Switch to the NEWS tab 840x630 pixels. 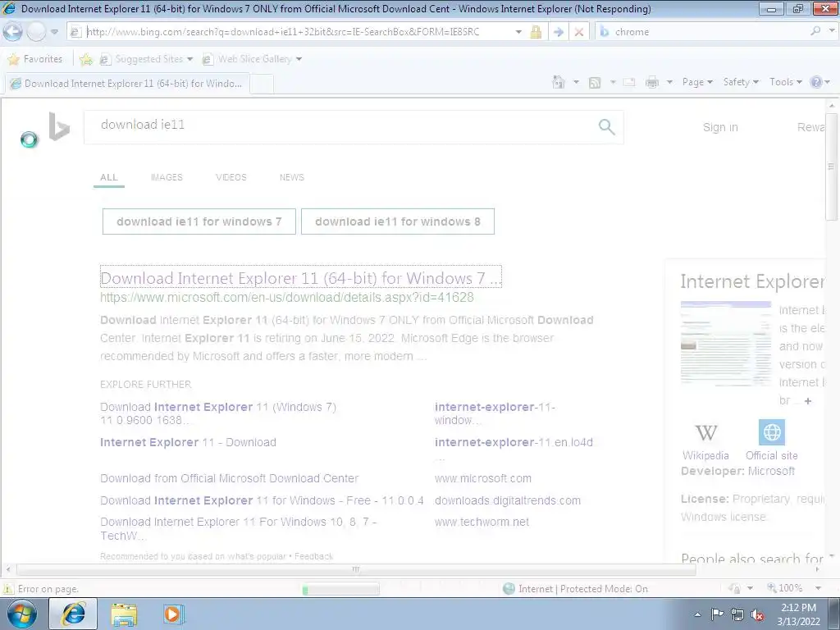(x=291, y=177)
